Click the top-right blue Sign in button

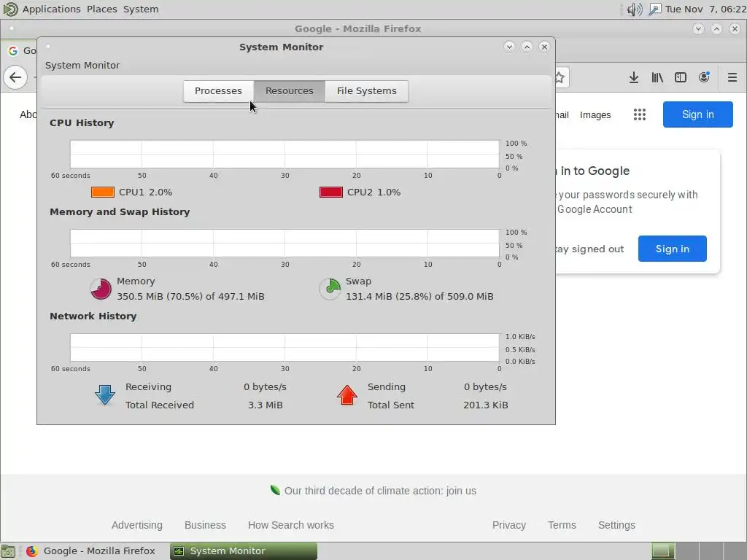pyautogui.click(x=697, y=114)
